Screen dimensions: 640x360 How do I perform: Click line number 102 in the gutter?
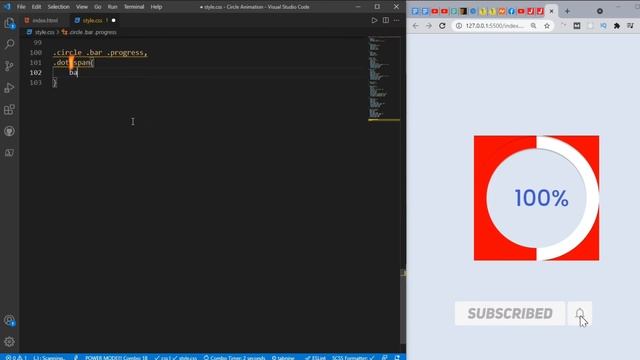36,73
